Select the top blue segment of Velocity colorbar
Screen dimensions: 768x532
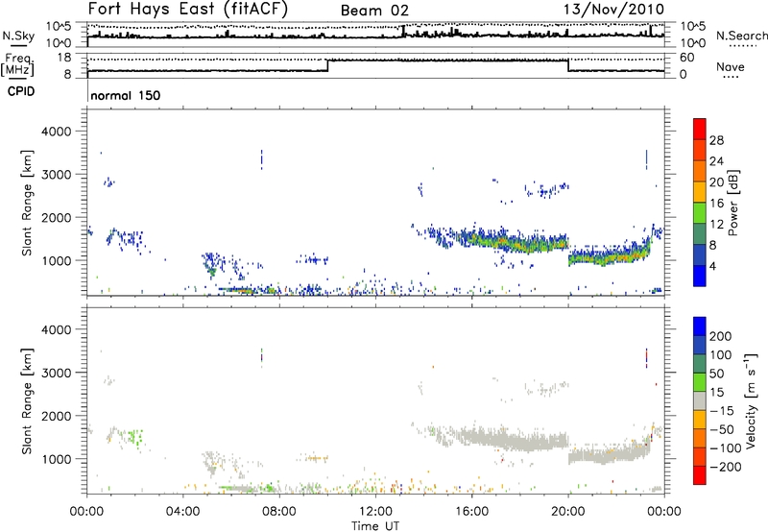pyautogui.click(x=700, y=326)
